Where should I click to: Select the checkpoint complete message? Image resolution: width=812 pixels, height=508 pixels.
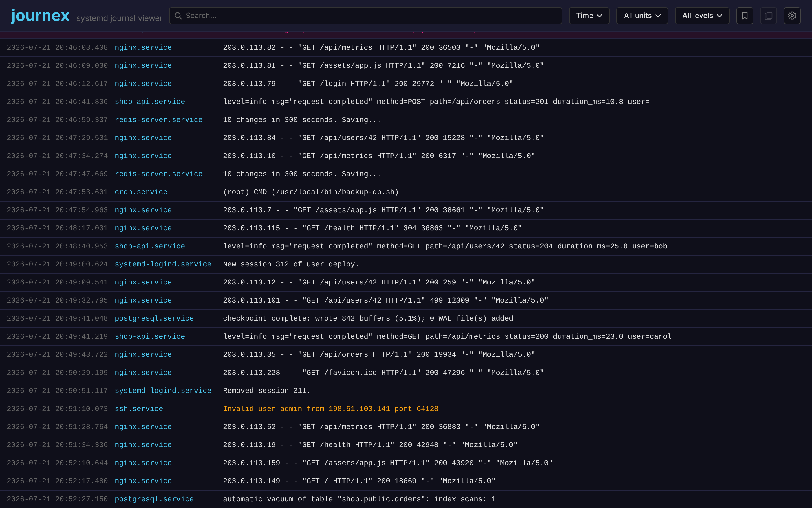pos(368,319)
